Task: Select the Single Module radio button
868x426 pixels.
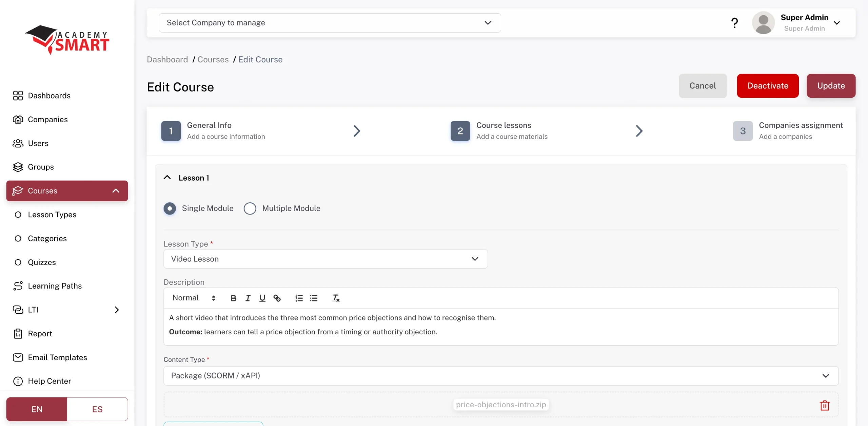Action: pos(170,208)
